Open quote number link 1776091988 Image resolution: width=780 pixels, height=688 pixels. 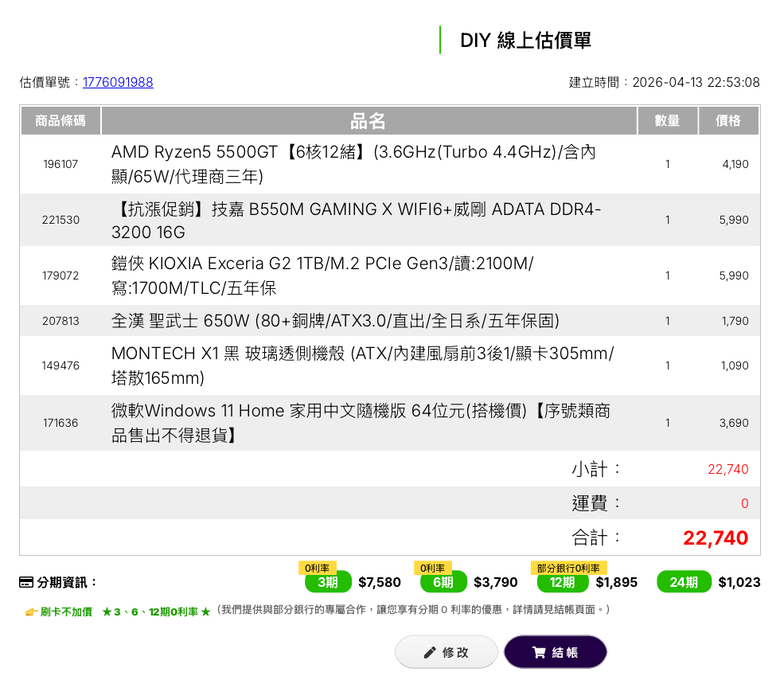(118, 82)
